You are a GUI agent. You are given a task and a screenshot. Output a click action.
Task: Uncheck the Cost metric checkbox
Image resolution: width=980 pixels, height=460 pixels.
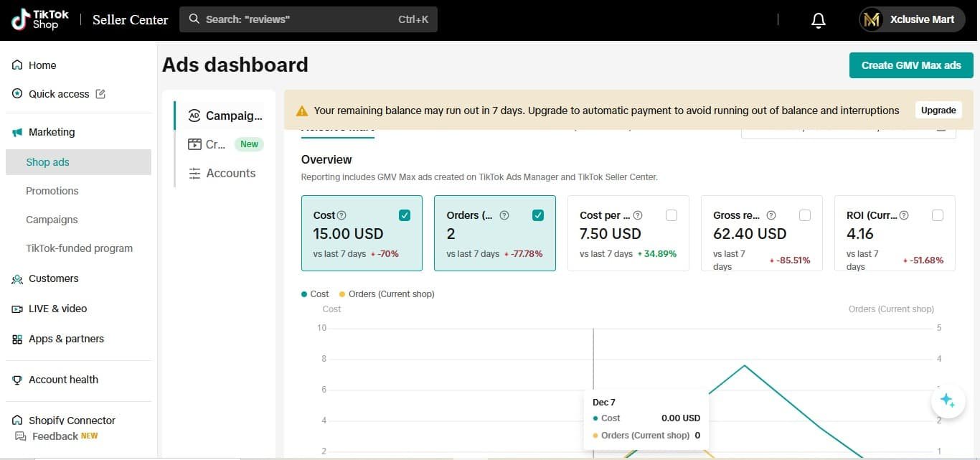[405, 215]
